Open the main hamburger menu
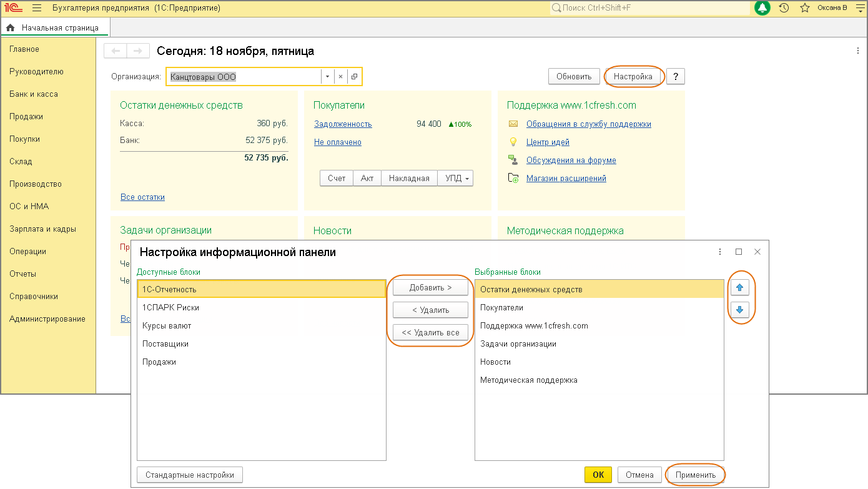 click(36, 8)
